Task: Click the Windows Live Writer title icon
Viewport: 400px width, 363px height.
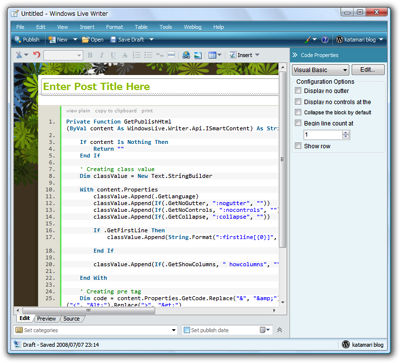Action: pos(15,14)
